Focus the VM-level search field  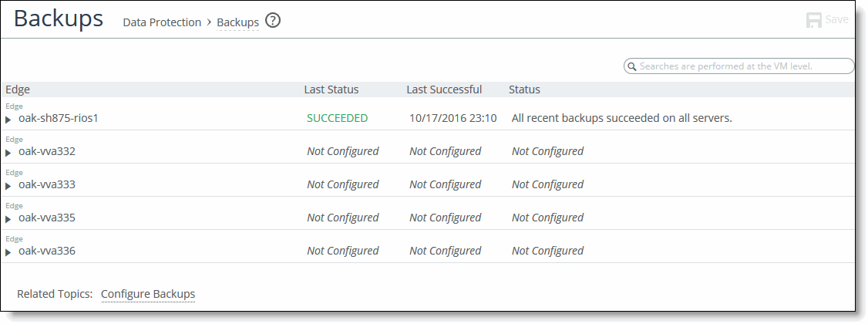(x=739, y=66)
